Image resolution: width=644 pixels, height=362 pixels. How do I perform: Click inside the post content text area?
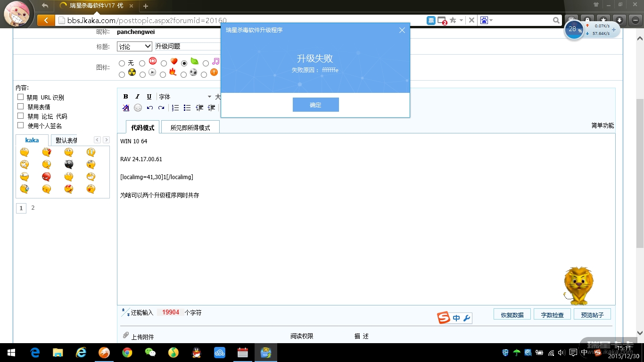(x=366, y=219)
